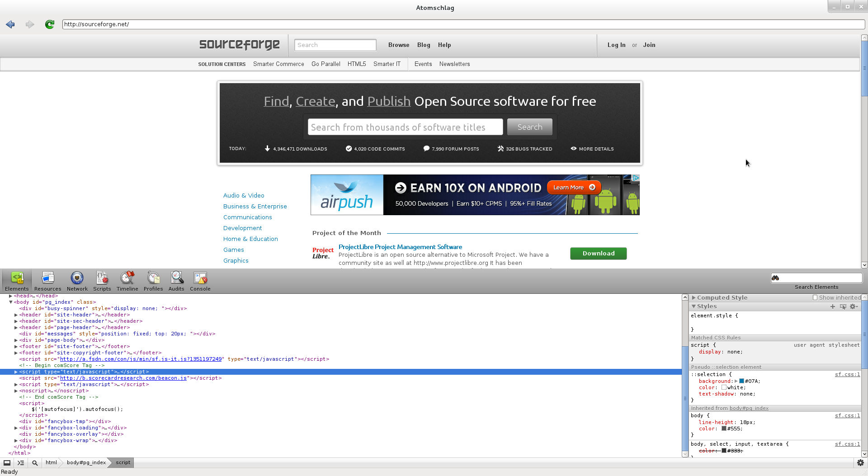Open the Scripts debugger panel
868x476 pixels.
click(x=102, y=280)
